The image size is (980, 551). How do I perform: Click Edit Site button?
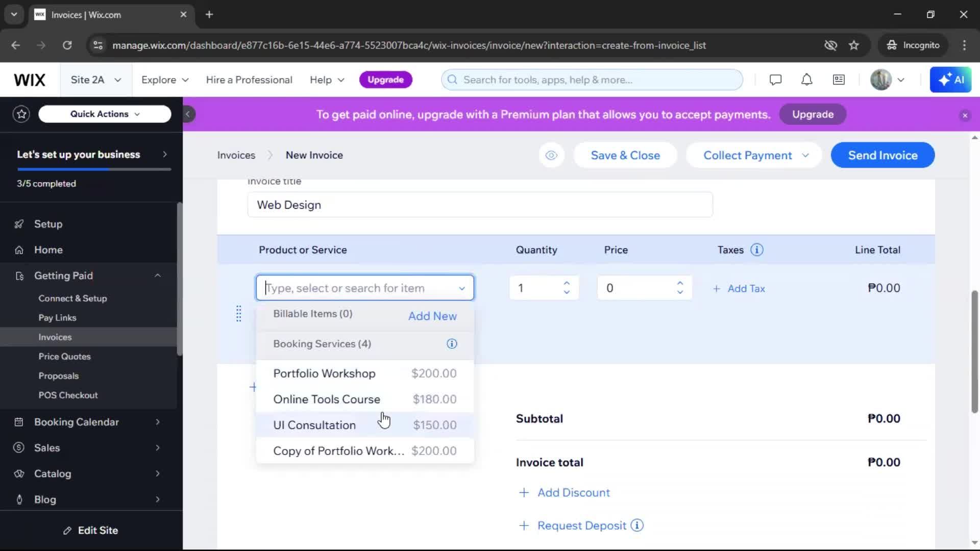pos(91,531)
